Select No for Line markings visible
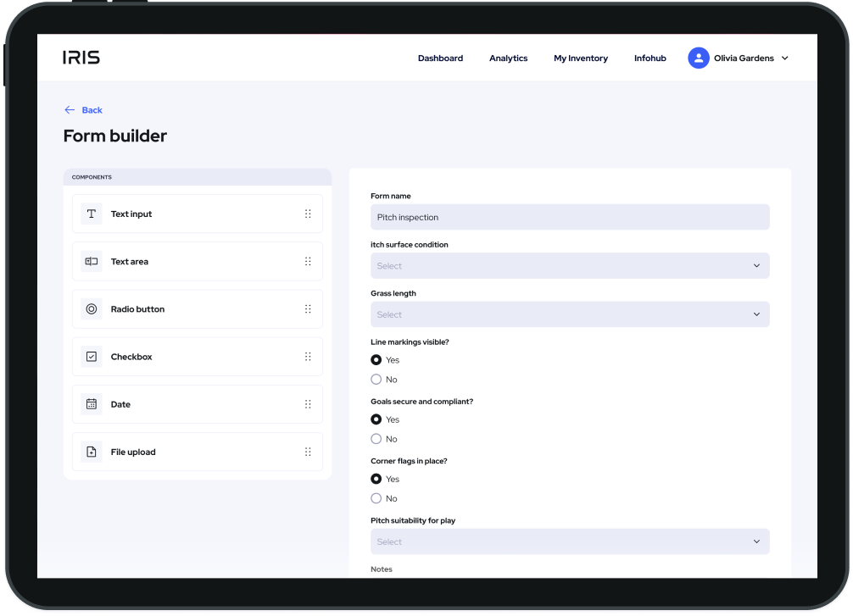853x616 pixels. pos(375,379)
